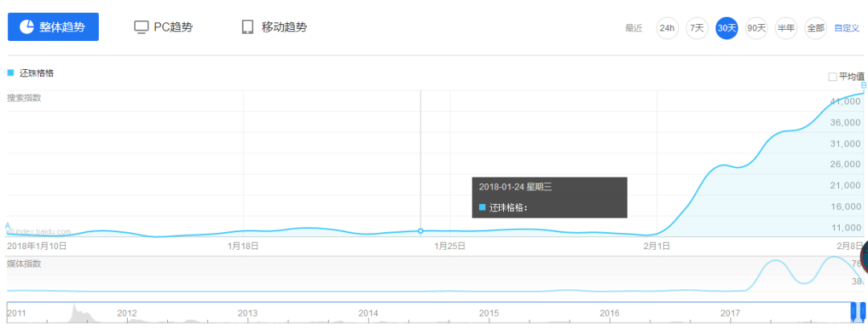Choose the 半年 time range
Image resolution: width=868 pixels, height=331 pixels.
coord(786,27)
